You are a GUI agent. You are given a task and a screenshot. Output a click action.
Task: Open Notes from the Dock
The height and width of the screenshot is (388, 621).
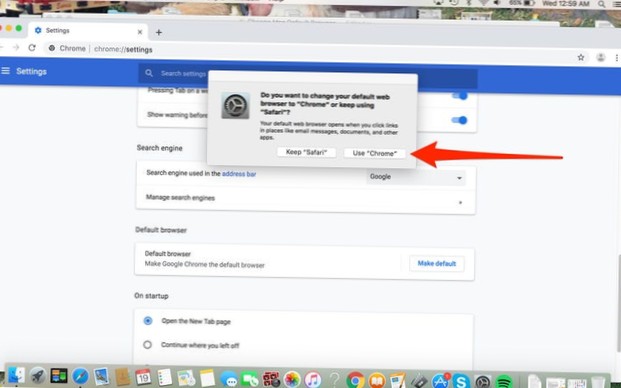(x=207, y=378)
